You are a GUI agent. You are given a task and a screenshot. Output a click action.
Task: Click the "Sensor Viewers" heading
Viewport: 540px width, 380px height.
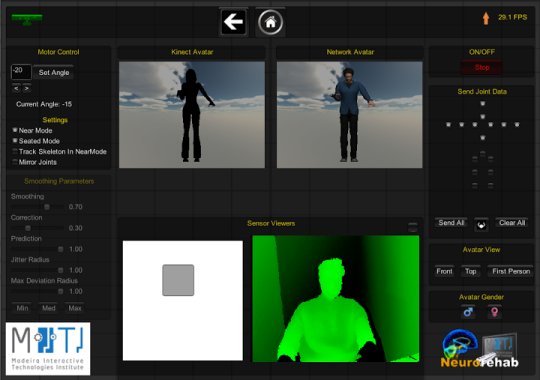pyautogui.click(x=271, y=224)
